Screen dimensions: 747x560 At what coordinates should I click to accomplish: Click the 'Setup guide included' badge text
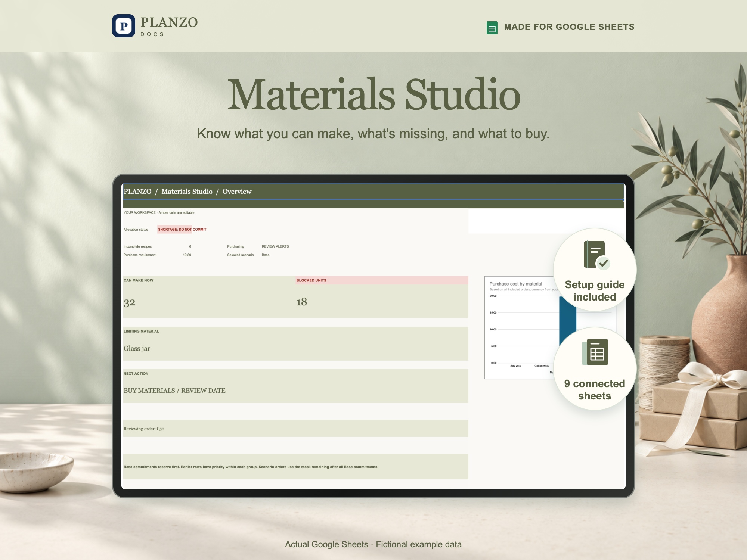tap(595, 291)
